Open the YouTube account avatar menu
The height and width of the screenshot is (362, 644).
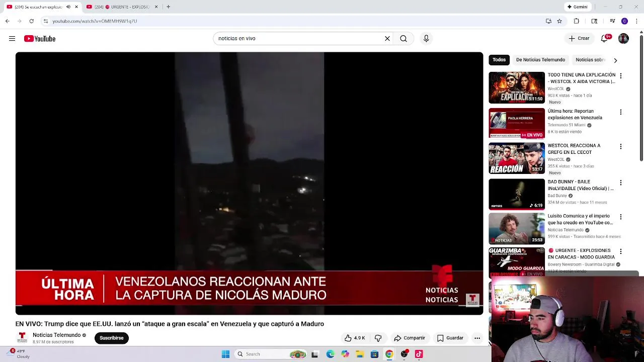tap(623, 39)
